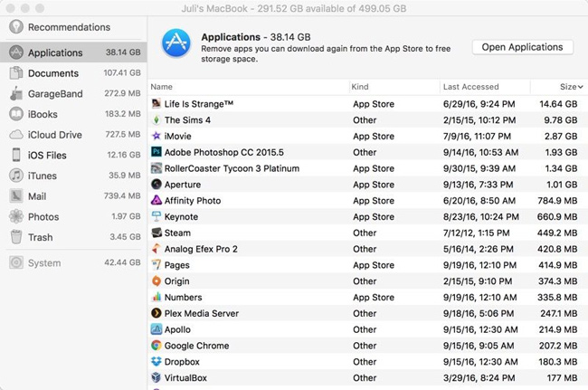Click the iTunes music note icon
The image size is (588, 390).
[x=16, y=176]
